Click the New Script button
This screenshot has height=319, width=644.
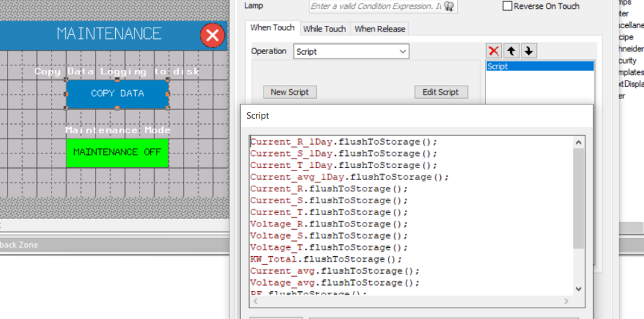click(x=289, y=92)
